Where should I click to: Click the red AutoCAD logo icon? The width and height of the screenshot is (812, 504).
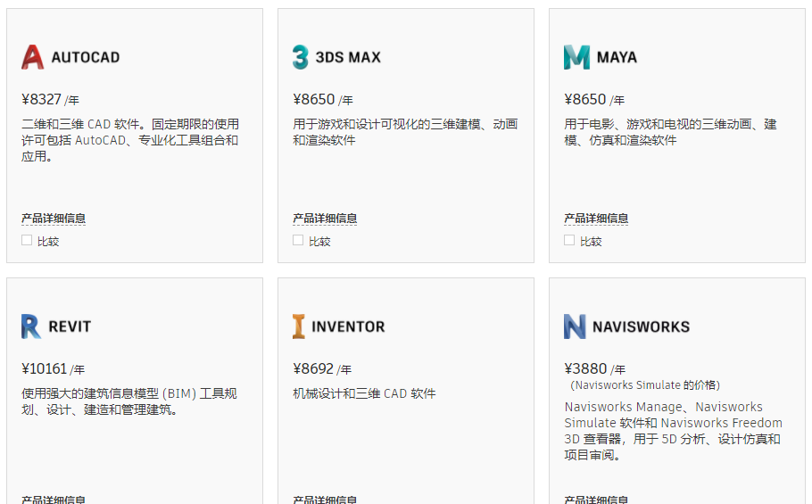coord(32,57)
